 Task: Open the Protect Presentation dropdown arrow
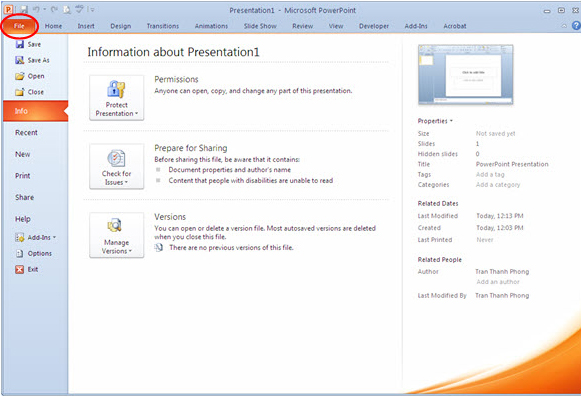136,114
